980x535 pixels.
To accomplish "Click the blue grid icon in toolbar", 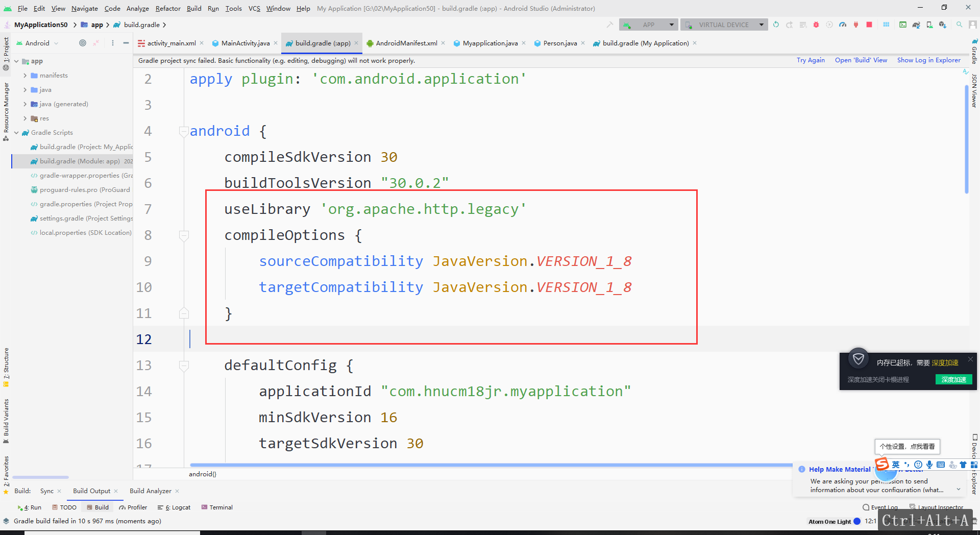I will point(886,25).
